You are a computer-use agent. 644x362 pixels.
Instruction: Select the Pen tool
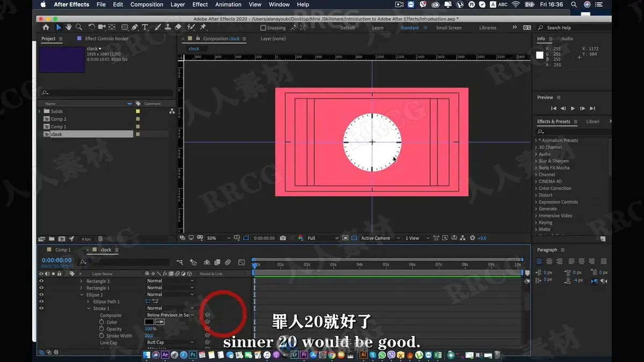135,27
